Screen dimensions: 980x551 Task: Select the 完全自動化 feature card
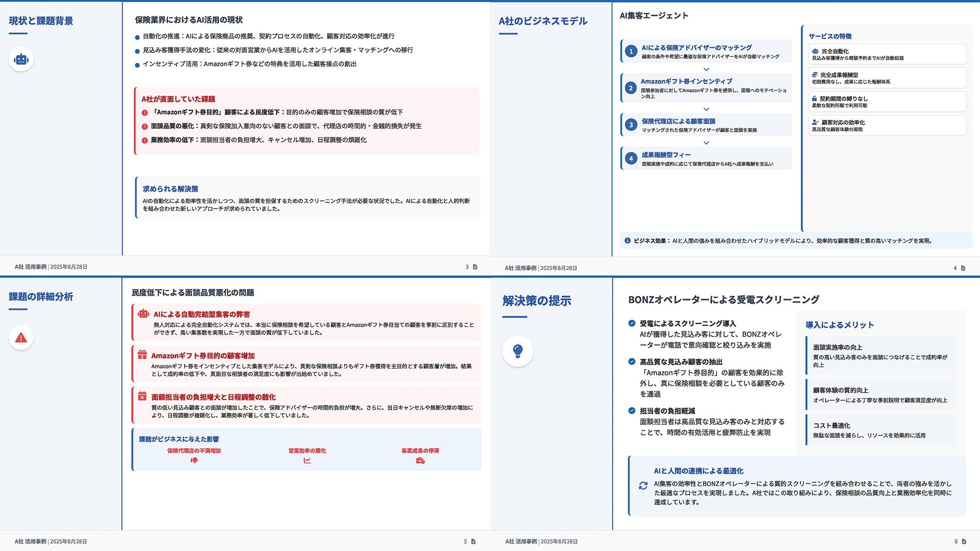[x=887, y=54]
